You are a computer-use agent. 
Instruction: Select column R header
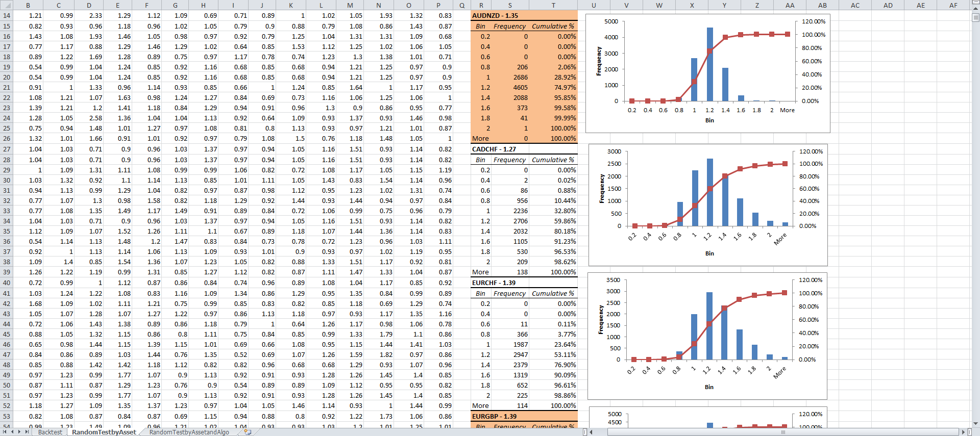[x=481, y=5]
